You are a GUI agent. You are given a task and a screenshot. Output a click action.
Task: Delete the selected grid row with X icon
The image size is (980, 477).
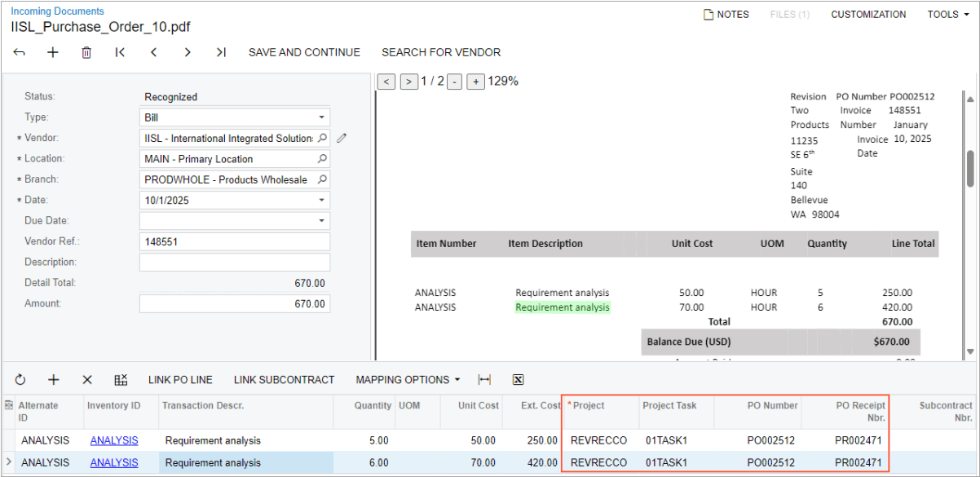click(x=87, y=380)
